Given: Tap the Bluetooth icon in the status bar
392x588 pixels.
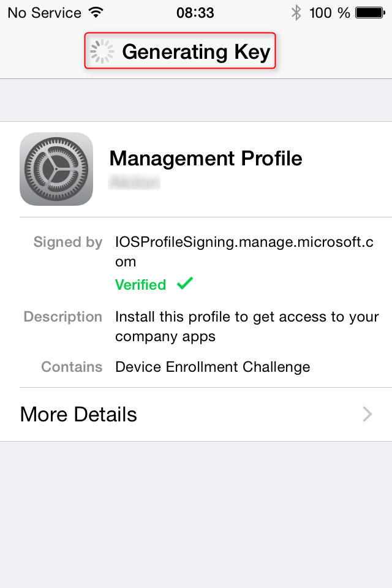Looking at the screenshot, I should point(296,12).
